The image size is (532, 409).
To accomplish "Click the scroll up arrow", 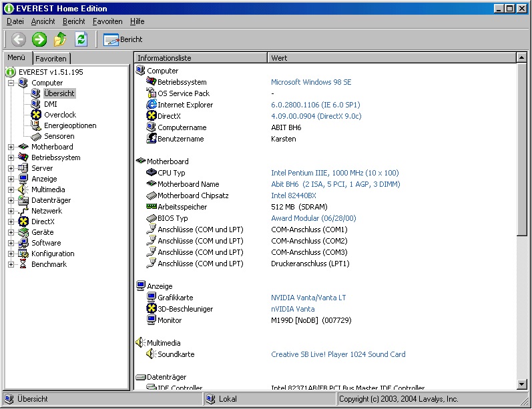I will [x=521, y=57].
